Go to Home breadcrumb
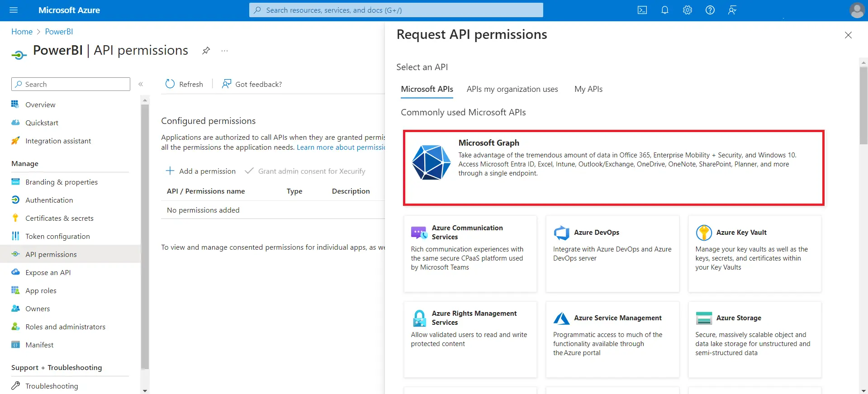 click(x=22, y=32)
